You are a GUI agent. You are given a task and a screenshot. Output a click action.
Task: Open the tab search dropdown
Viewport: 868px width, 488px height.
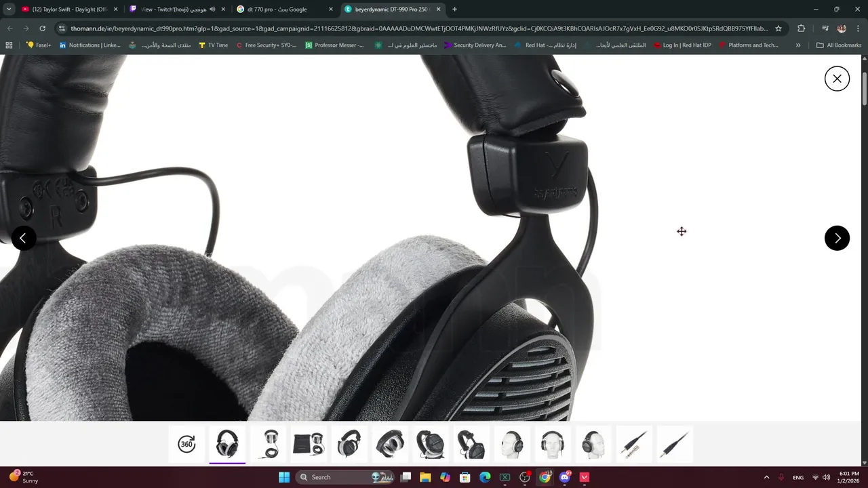9,9
